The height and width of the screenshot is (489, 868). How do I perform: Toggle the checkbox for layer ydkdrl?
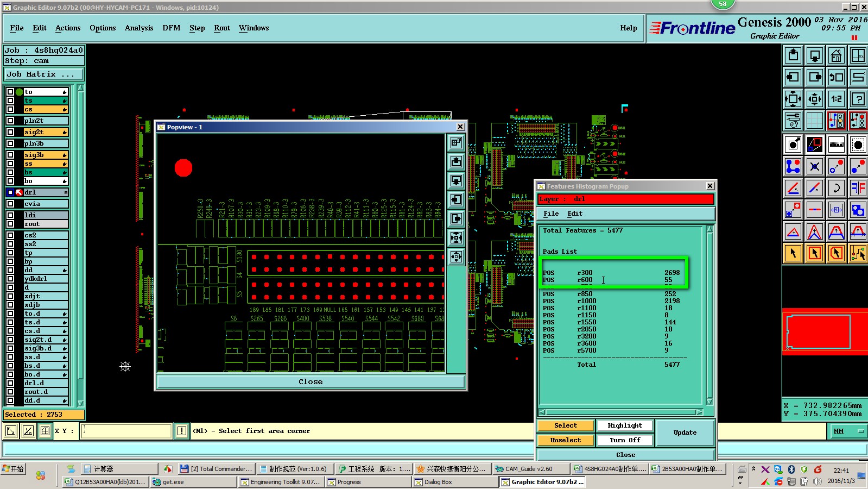(10, 279)
